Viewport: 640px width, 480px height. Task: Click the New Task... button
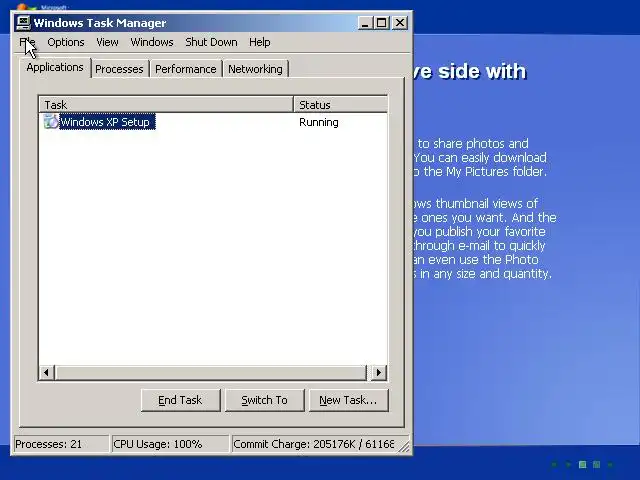pyautogui.click(x=349, y=400)
